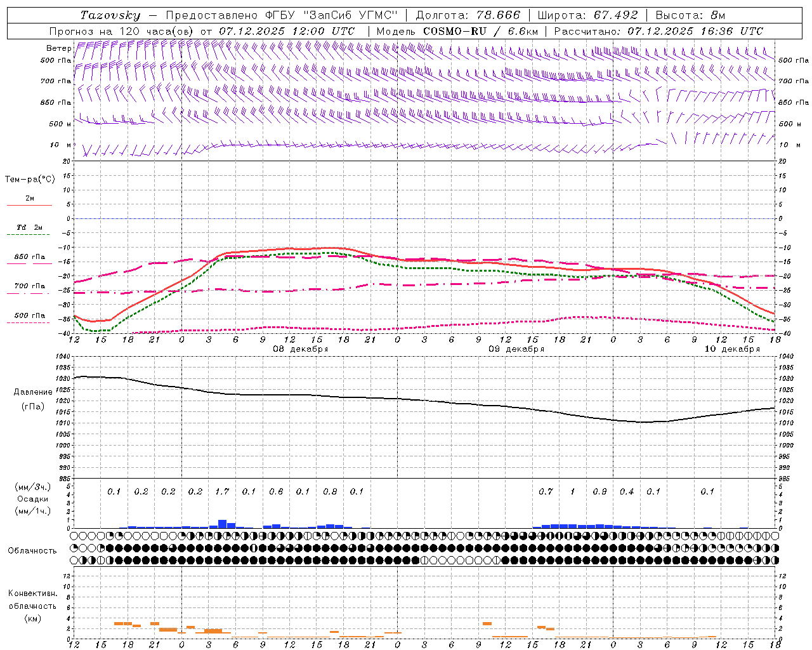Click the 0.9 precipitation amount
The image size is (812, 650).
599,491
